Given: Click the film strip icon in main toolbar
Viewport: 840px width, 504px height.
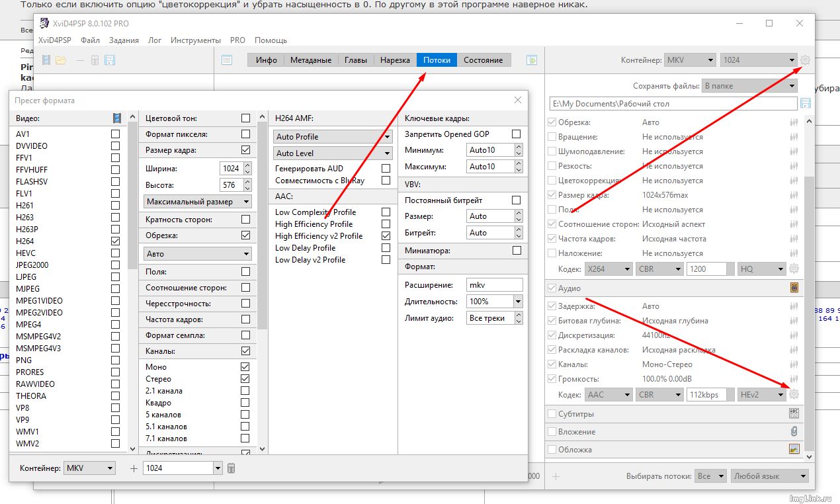Looking at the screenshot, I should click(x=46, y=60).
